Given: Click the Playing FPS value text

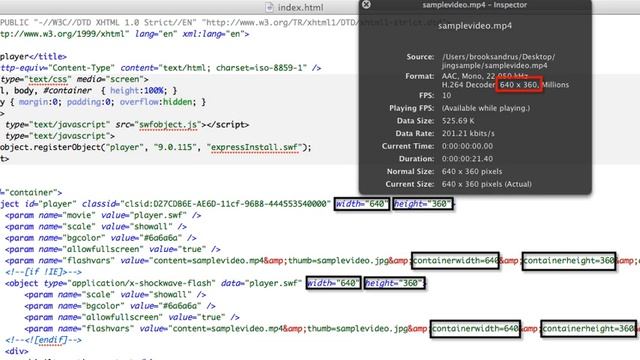Looking at the screenshot, I should (486, 108).
